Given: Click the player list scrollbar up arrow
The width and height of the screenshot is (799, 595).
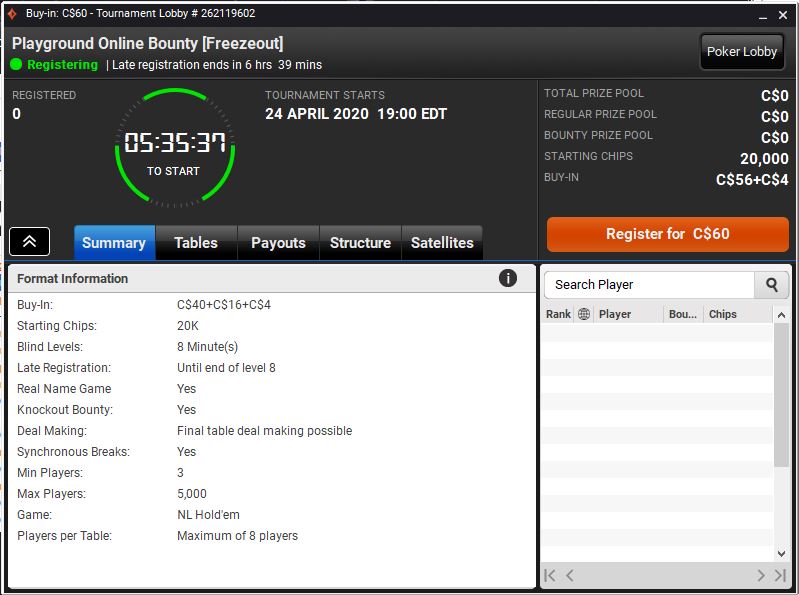Looking at the screenshot, I should point(781,315).
